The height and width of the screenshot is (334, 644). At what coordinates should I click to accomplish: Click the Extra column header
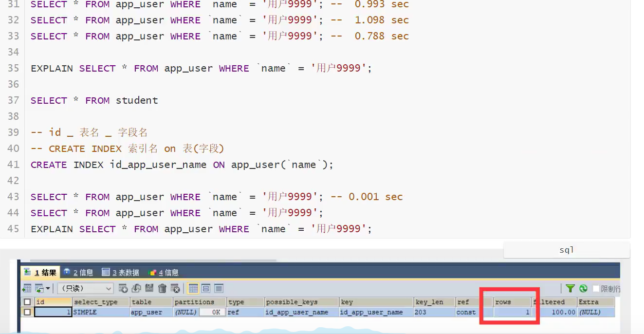pos(596,302)
